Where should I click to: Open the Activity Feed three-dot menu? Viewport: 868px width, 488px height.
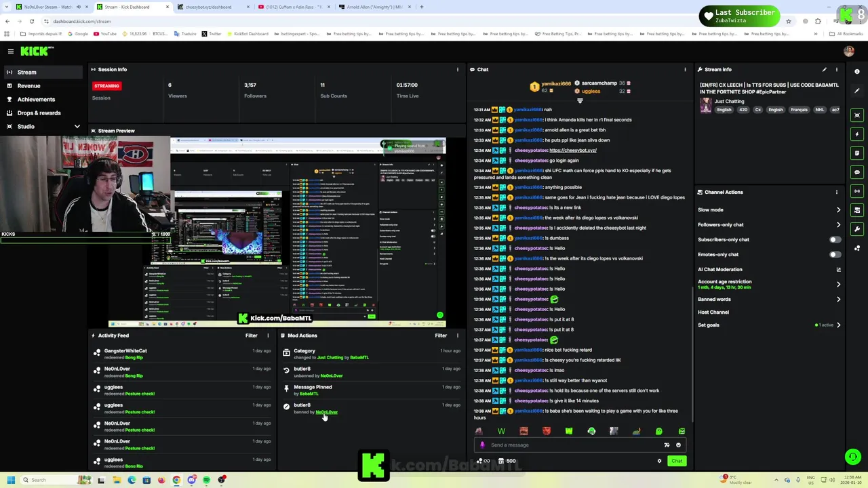pos(268,335)
